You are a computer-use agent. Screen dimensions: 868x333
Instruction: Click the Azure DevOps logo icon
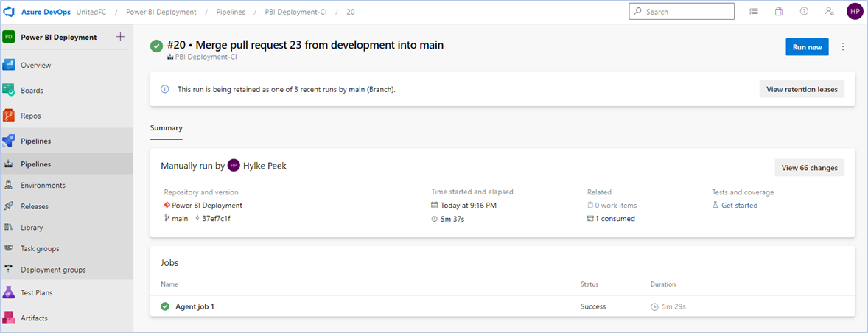pos(9,12)
